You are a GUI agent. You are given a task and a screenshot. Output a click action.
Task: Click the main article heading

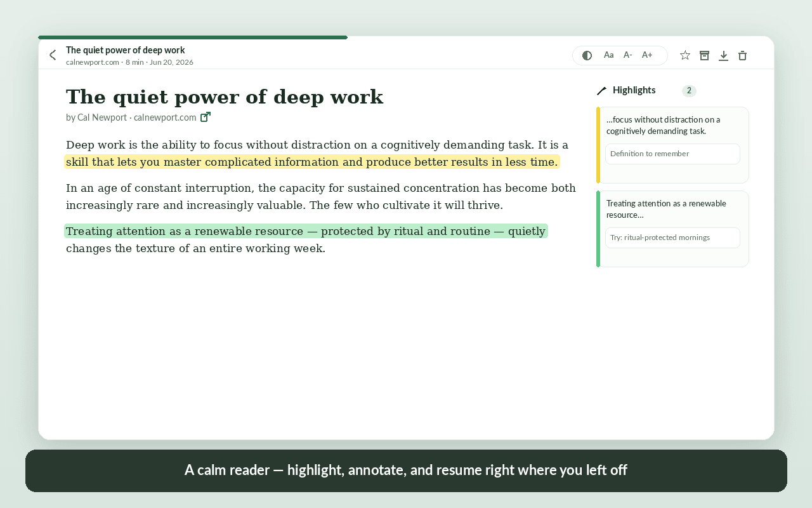[225, 97]
